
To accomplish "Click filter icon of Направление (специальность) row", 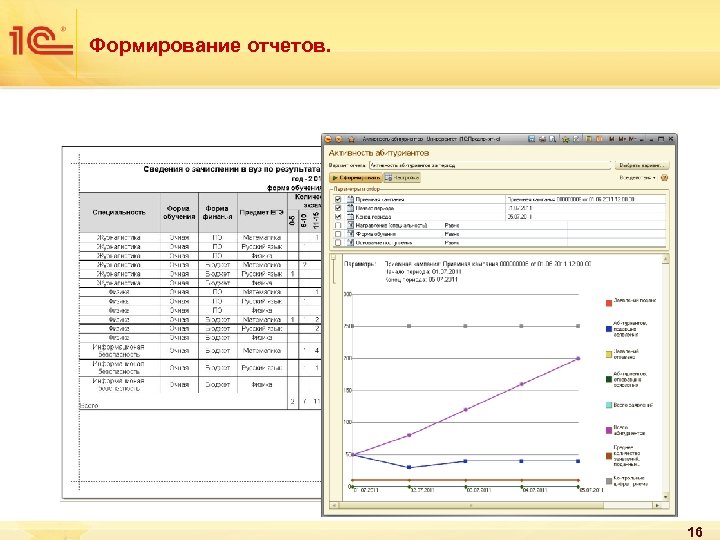I will [x=350, y=225].
